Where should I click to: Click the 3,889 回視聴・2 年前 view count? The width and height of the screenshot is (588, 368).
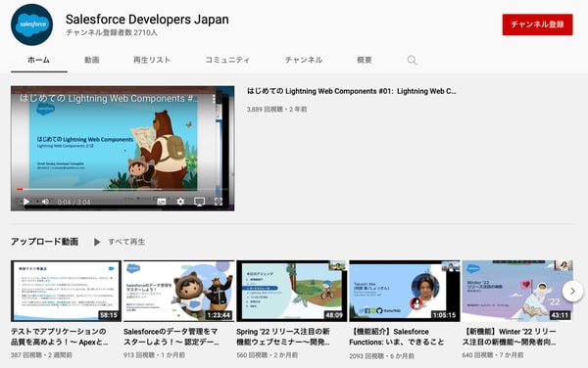(x=276, y=110)
